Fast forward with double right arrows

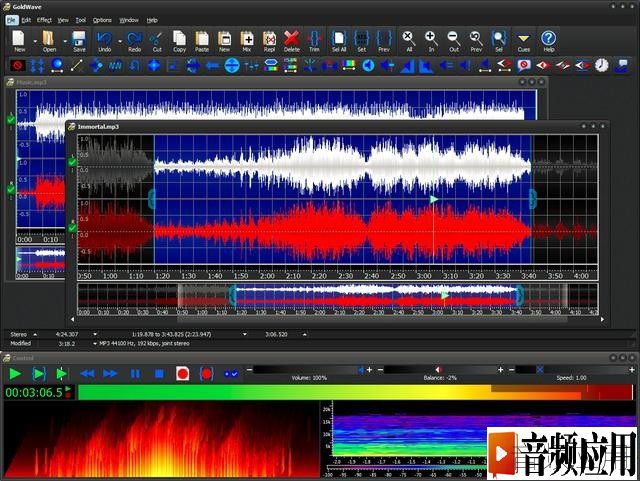[110, 374]
